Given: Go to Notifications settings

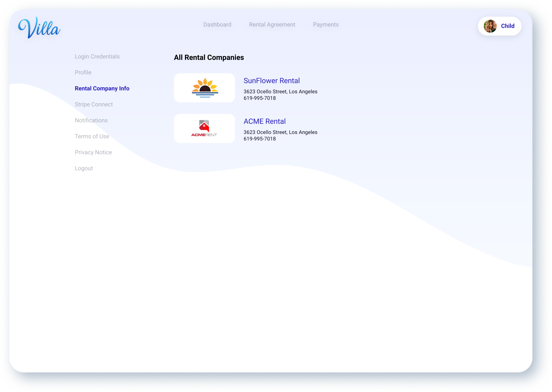Looking at the screenshot, I should click(91, 120).
